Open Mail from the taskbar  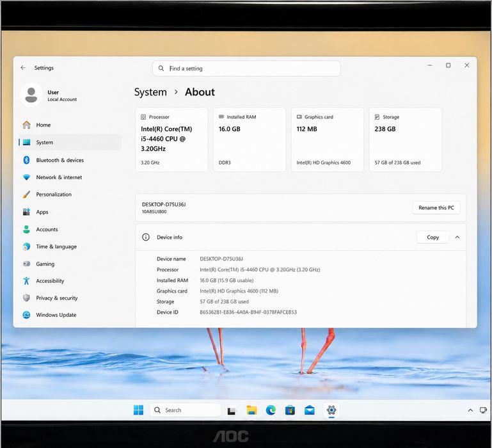[x=310, y=410]
